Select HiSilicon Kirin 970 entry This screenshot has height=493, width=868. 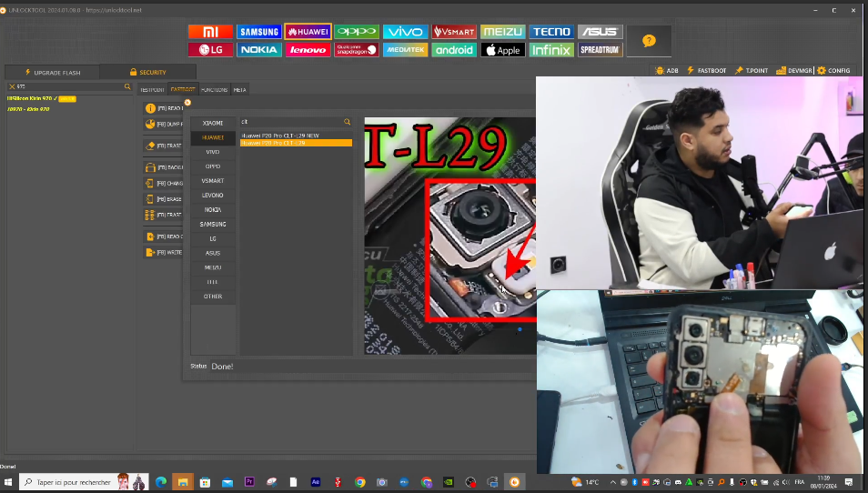(x=42, y=98)
